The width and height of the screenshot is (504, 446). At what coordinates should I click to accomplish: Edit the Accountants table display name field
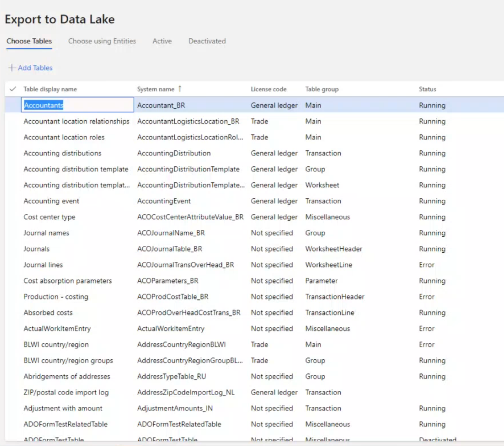click(x=77, y=105)
